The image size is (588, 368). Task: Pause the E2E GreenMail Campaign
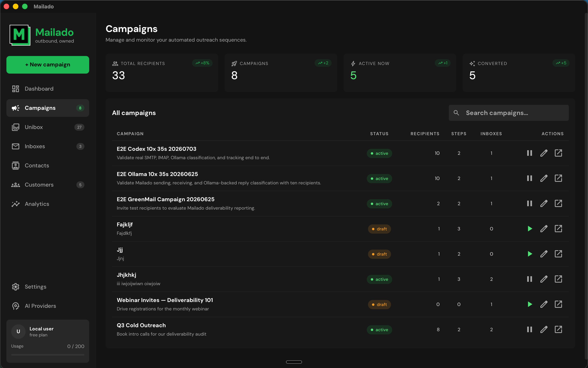(x=529, y=203)
